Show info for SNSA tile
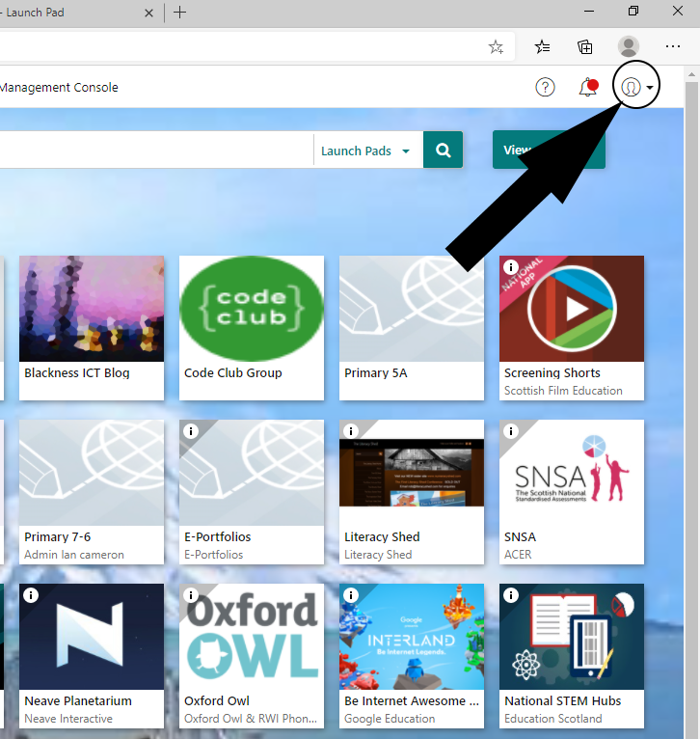700x739 pixels. coord(511,431)
